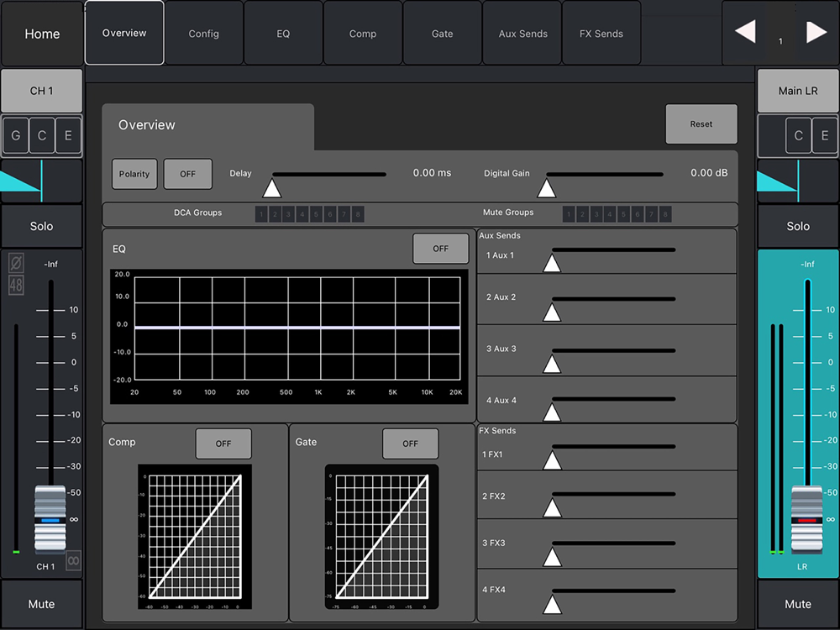Screen dimensions: 840x630
Task: Open CH 1 compressor via C button
Action: [x=42, y=135]
